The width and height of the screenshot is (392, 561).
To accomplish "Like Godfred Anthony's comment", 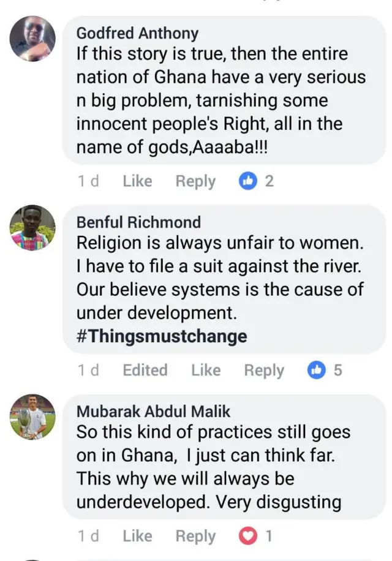I will [x=137, y=180].
